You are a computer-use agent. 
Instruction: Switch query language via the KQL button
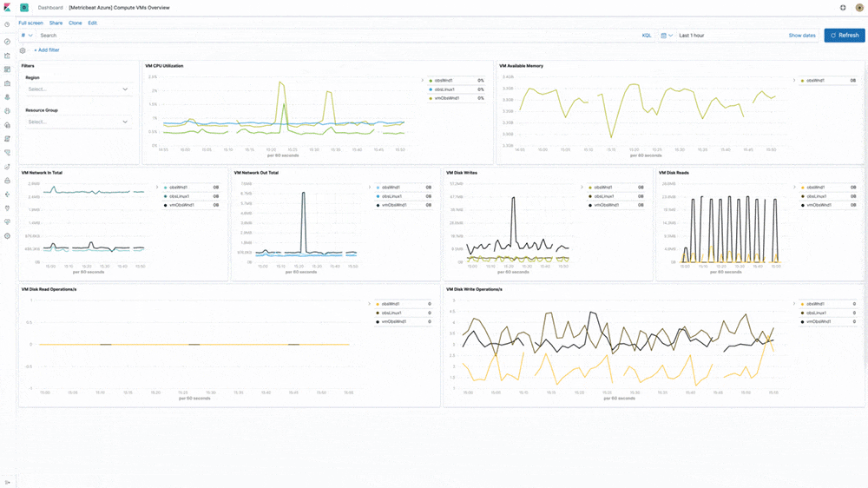point(647,36)
